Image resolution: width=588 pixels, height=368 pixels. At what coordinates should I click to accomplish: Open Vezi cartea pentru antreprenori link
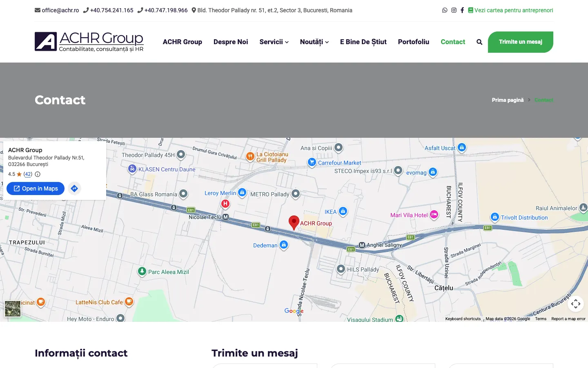coord(510,10)
